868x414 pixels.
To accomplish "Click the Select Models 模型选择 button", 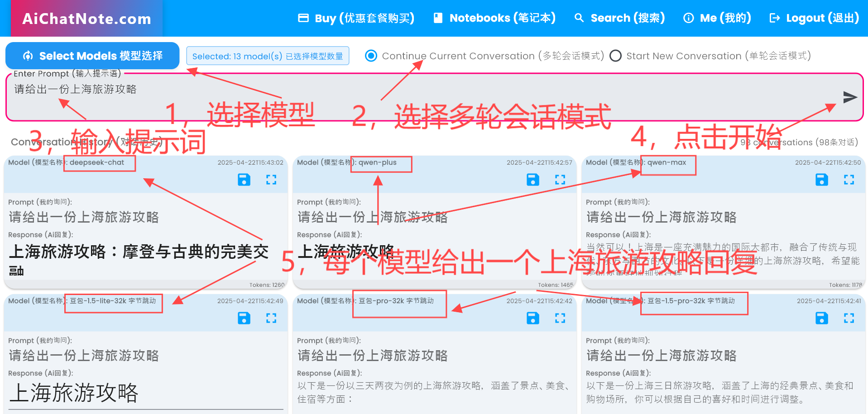I will click(x=92, y=56).
